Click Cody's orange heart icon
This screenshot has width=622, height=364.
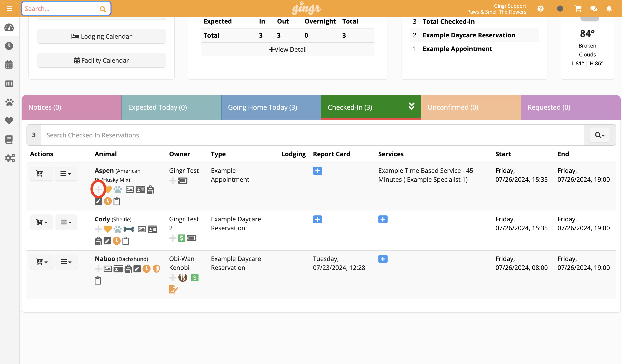[x=108, y=229]
